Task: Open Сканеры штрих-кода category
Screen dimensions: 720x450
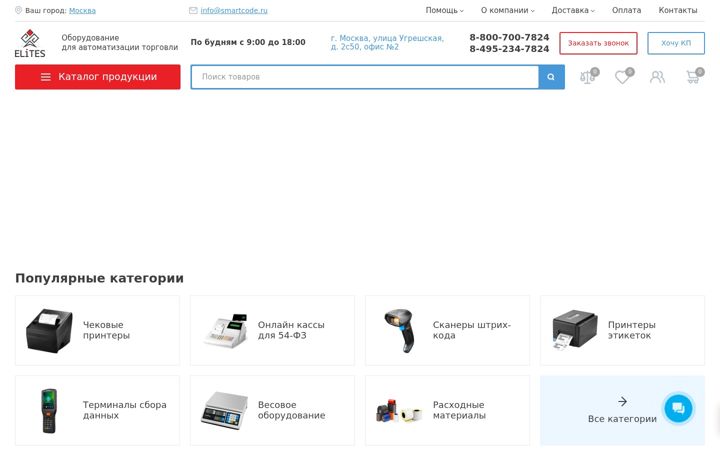Action: [447, 330]
